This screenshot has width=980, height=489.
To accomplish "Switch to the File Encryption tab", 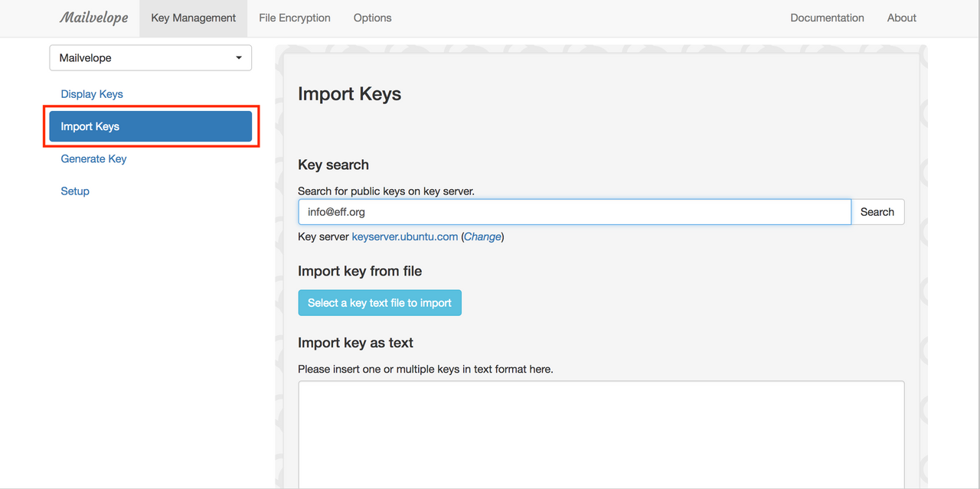I will pyautogui.click(x=294, y=17).
